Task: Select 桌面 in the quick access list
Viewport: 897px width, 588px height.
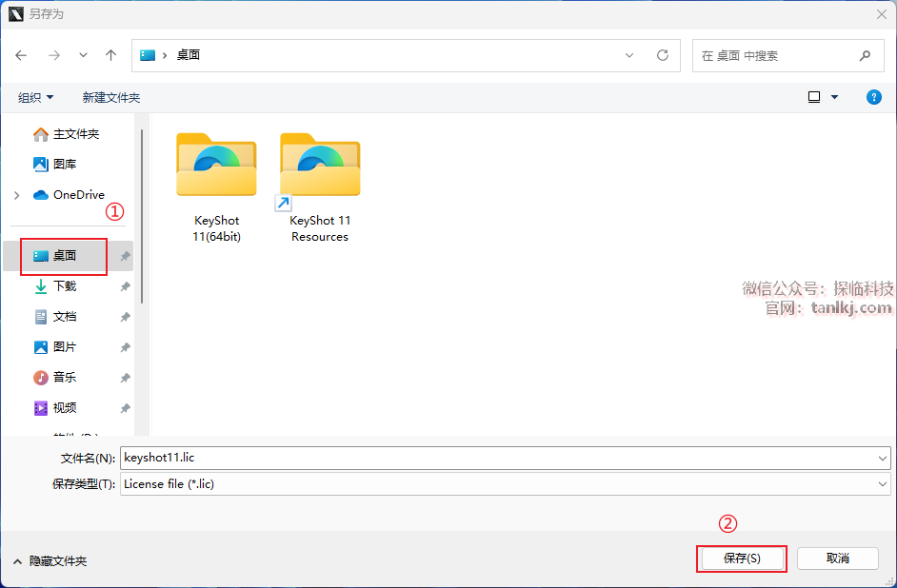Action: pyautogui.click(x=64, y=256)
